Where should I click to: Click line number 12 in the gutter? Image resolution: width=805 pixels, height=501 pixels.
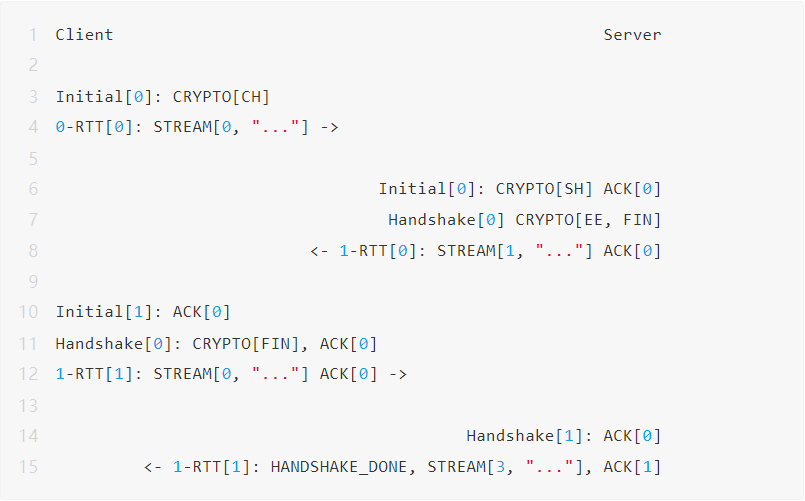(x=28, y=374)
